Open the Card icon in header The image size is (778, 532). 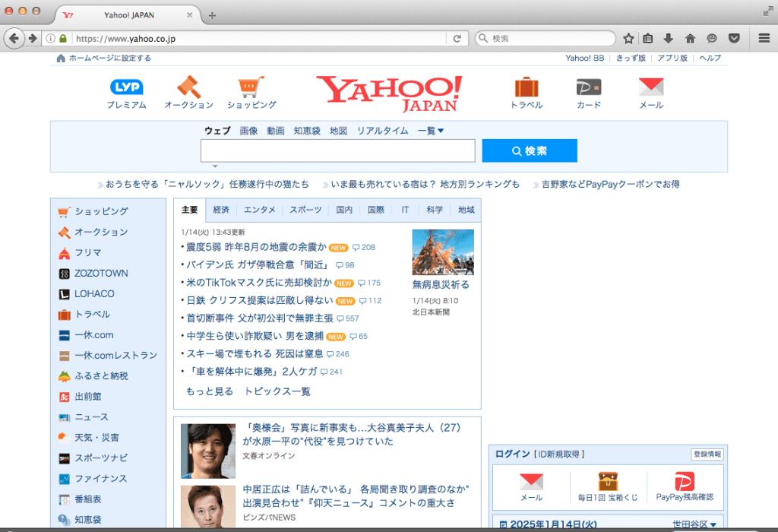pyautogui.click(x=589, y=87)
